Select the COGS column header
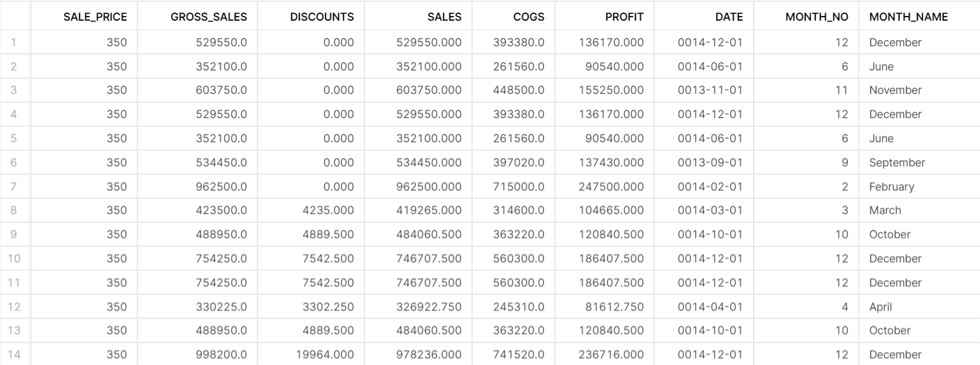 528,17
